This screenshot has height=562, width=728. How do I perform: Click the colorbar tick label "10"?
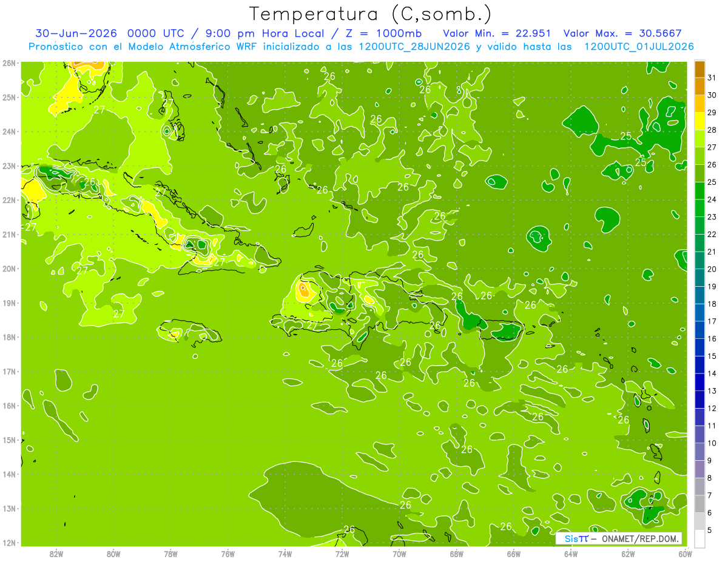click(x=712, y=443)
